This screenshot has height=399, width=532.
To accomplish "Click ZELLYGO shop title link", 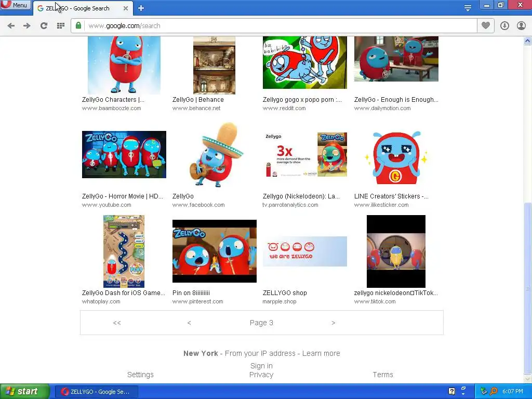I will 285,293.
